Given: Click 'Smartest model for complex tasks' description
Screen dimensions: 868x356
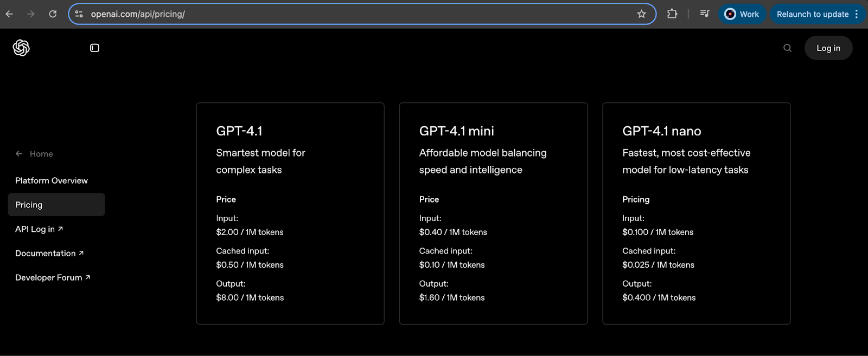Looking at the screenshot, I should [x=260, y=161].
